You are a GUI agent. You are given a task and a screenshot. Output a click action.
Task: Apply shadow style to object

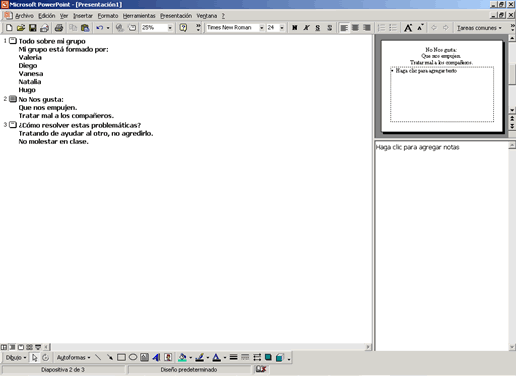pos(268,358)
